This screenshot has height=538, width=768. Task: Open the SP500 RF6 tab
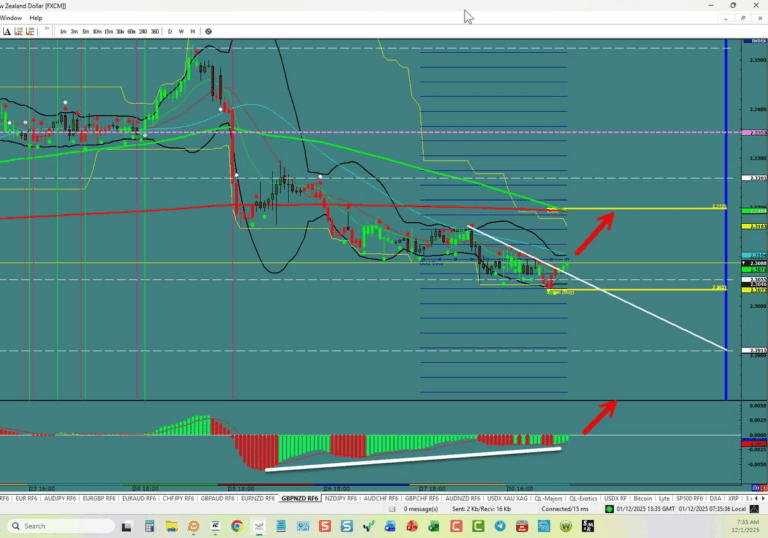[689, 498]
